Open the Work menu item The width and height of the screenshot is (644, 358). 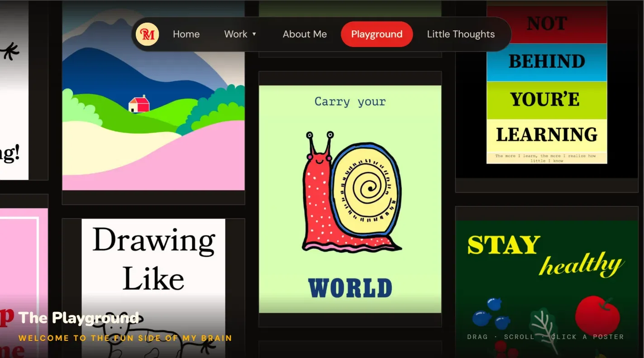(x=240, y=34)
